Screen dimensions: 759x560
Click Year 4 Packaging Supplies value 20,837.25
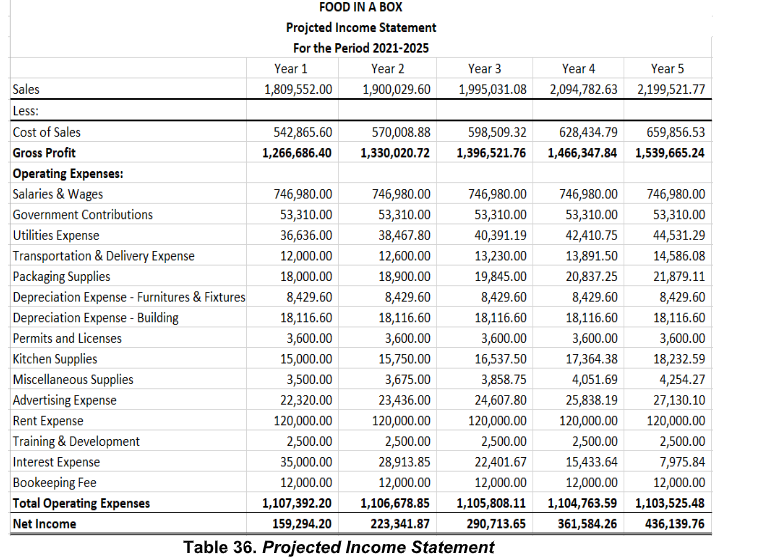click(x=592, y=276)
